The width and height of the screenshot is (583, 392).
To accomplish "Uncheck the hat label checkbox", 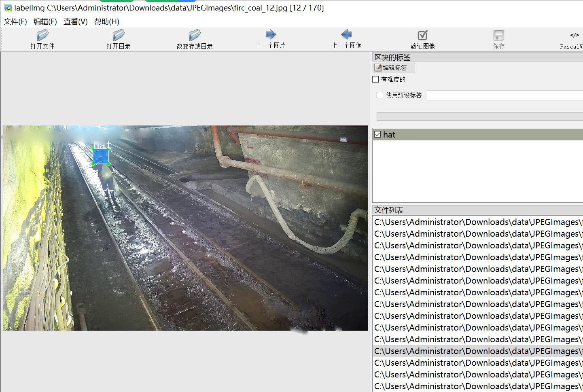I will coord(377,134).
